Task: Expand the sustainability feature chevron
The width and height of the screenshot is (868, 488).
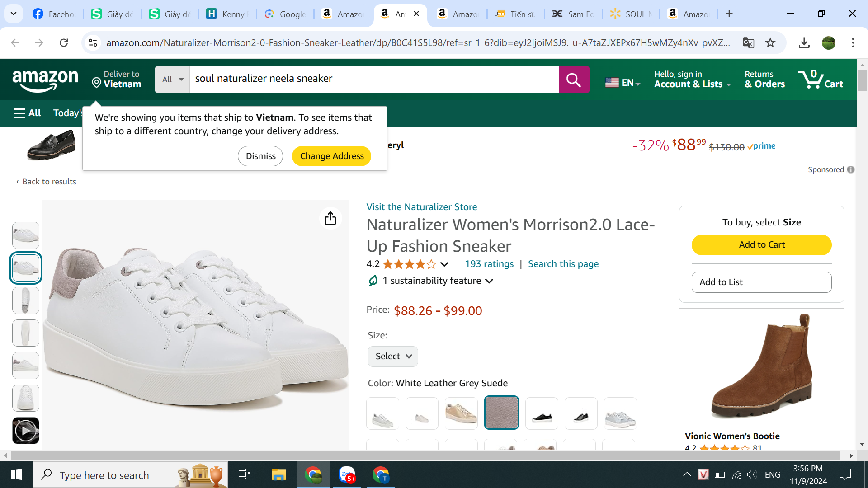Action: click(489, 281)
